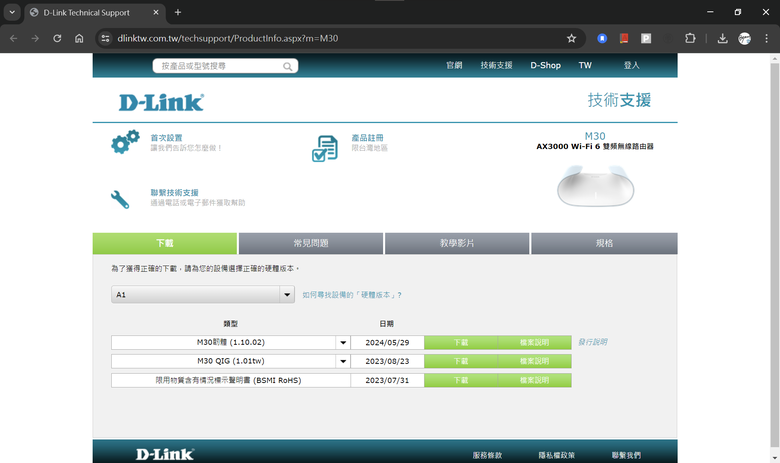This screenshot has width=780, height=463.
Task: Open hardware version A1 dropdown
Action: [x=203, y=294]
